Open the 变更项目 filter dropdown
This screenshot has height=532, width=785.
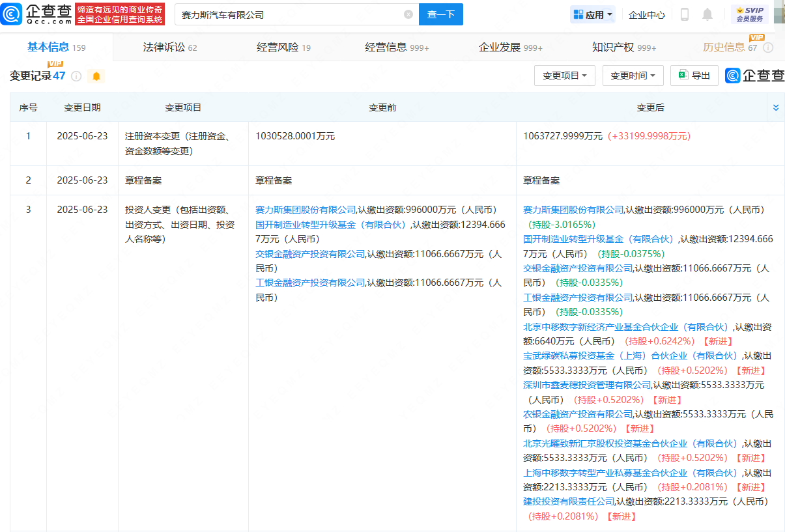[565, 76]
